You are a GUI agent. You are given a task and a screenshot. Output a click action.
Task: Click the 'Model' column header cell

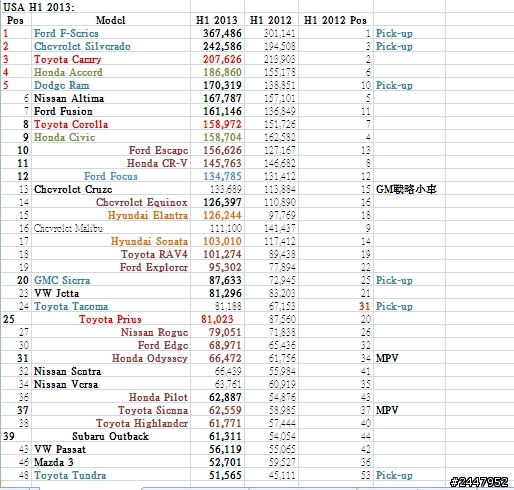click(x=111, y=20)
